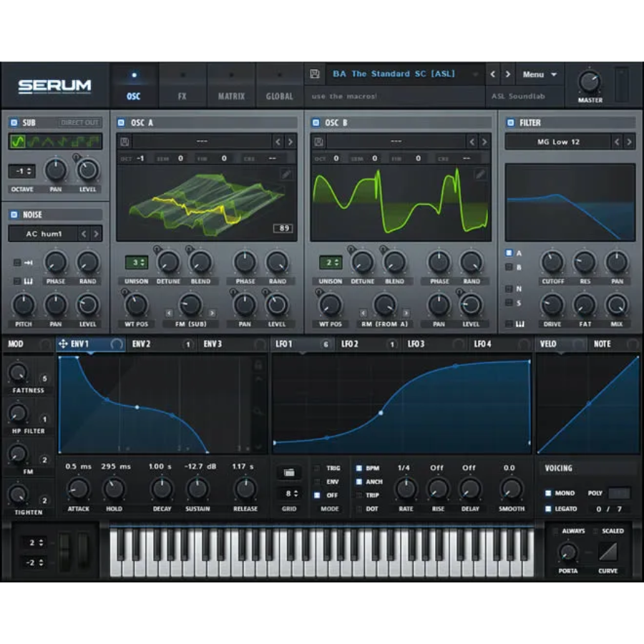The height and width of the screenshot is (644, 644).
Task: Enable the MONO voicing checkbox
Action: [x=548, y=493]
